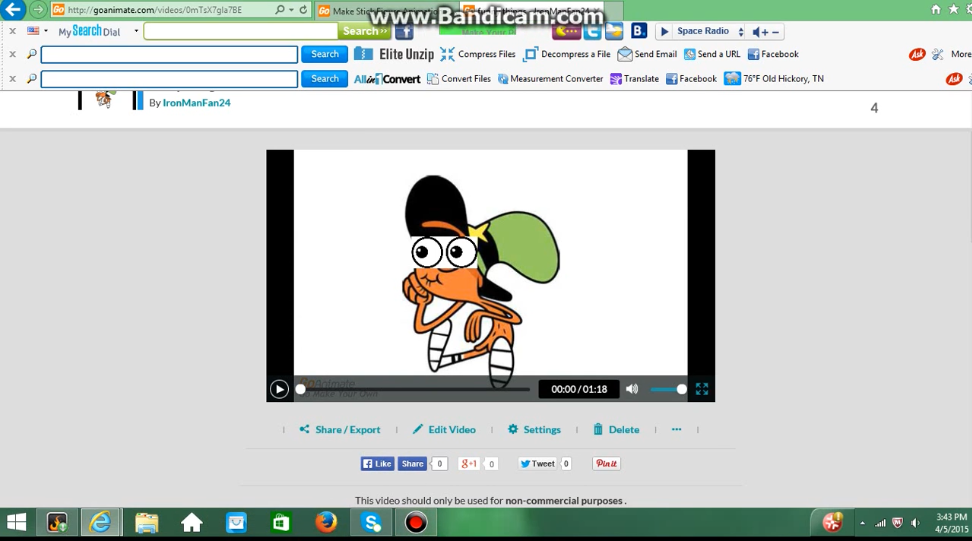This screenshot has width=972, height=541.
Task: Mute the video with speaker icon
Action: click(632, 389)
